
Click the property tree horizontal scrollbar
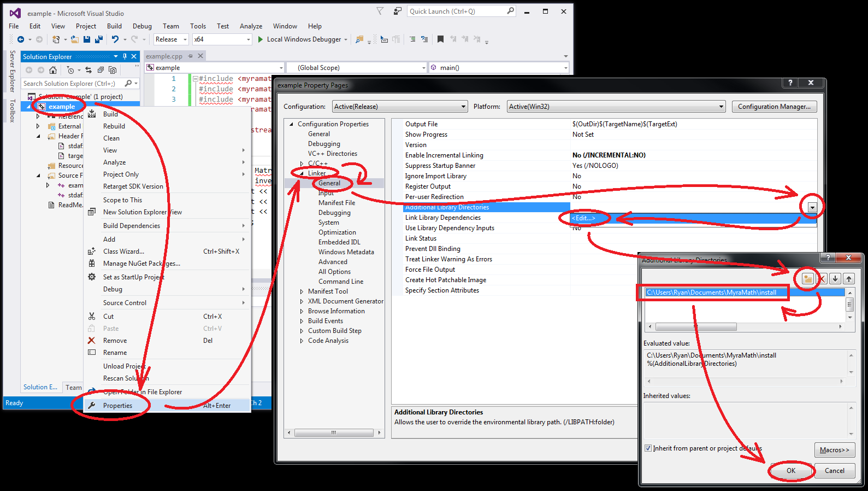pyautogui.click(x=333, y=432)
